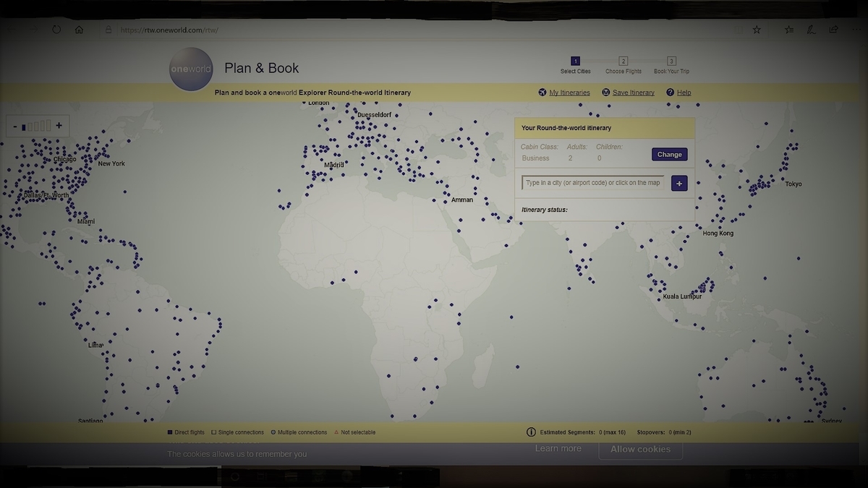Select Miami on the map
The height and width of the screenshot is (488, 868).
coord(86,221)
